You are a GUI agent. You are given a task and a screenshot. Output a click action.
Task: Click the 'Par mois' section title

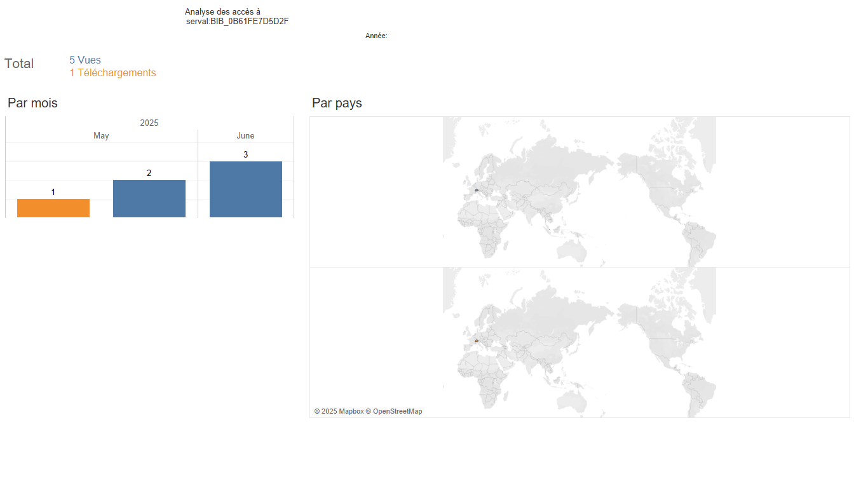pos(32,103)
